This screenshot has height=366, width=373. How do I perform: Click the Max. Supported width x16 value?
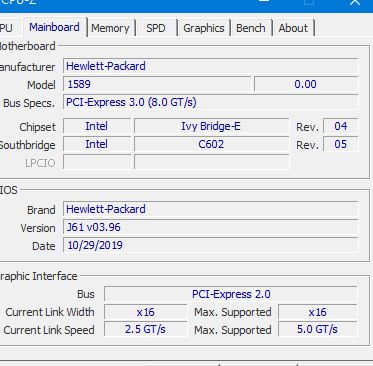click(318, 312)
